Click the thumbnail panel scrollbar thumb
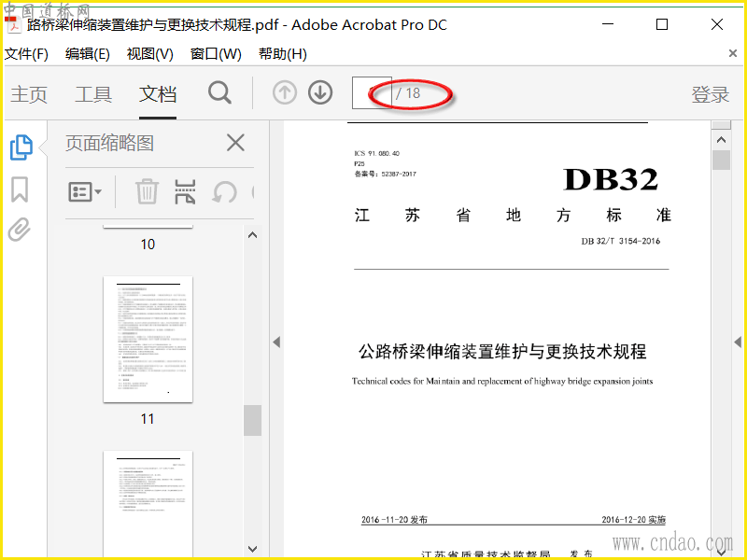 [x=252, y=421]
